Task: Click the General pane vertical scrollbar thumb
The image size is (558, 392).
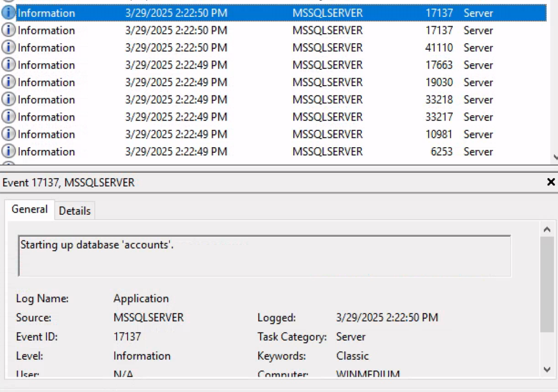Action: coord(548,284)
